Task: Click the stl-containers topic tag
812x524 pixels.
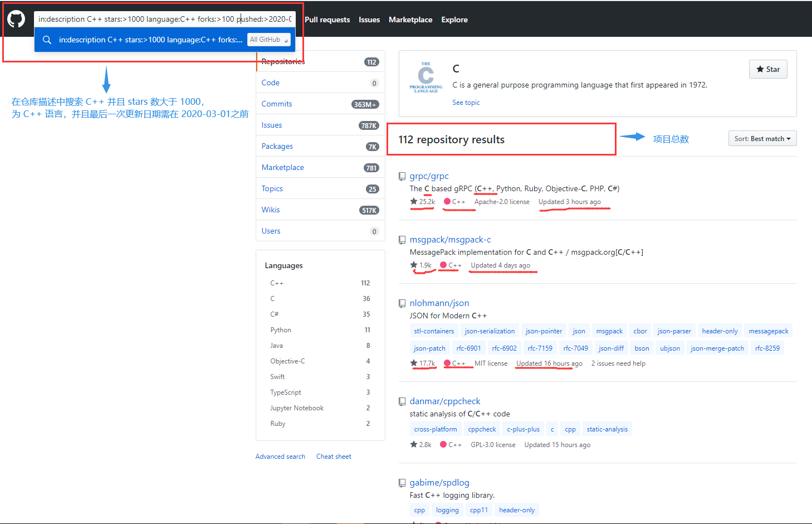Action: coord(434,331)
